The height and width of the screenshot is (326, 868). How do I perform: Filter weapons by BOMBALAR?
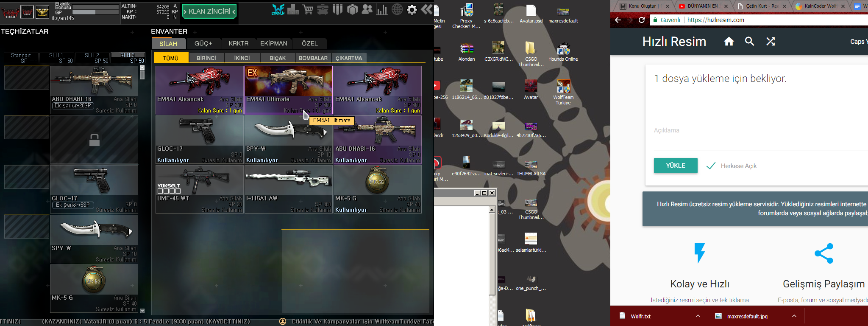point(313,58)
